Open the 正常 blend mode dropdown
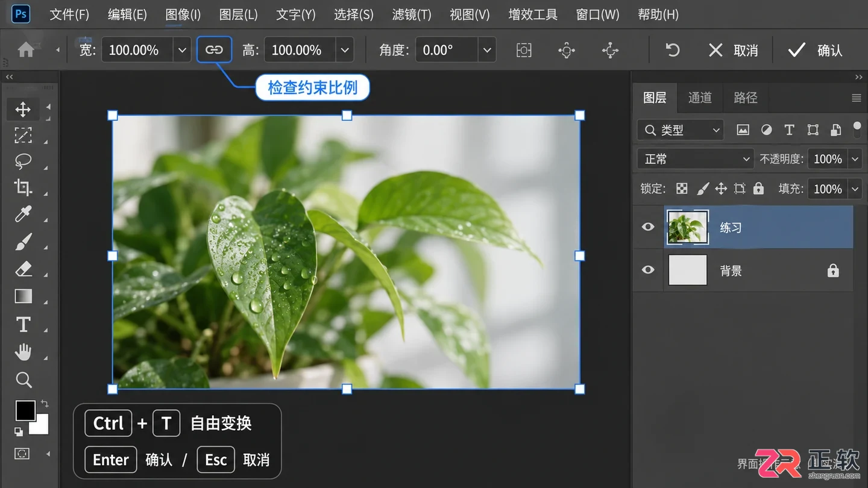The width and height of the screenshot is (868, 488). [696, 159]
